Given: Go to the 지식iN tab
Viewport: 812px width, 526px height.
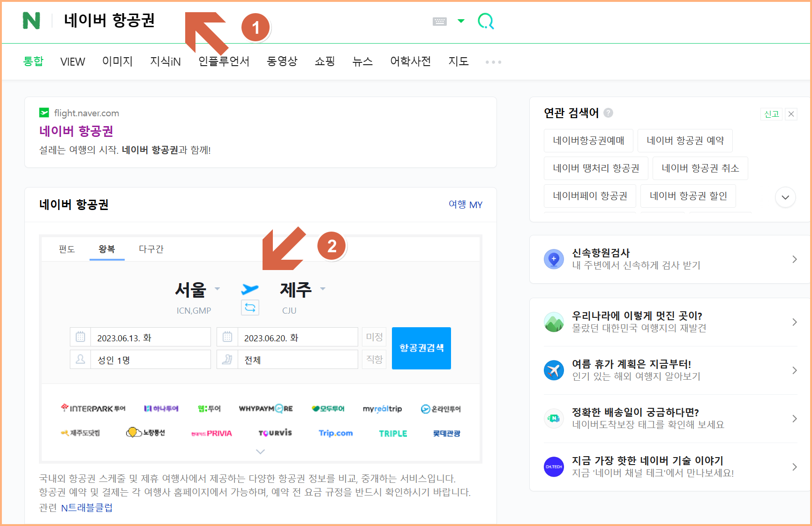Looking at the screenshot, I should pos(165,61).
